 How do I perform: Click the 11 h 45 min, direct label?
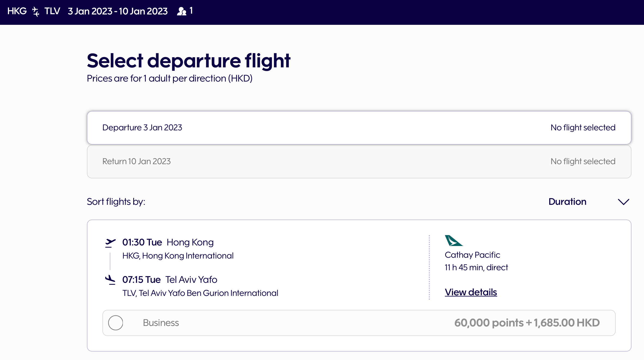click(476, 268)
